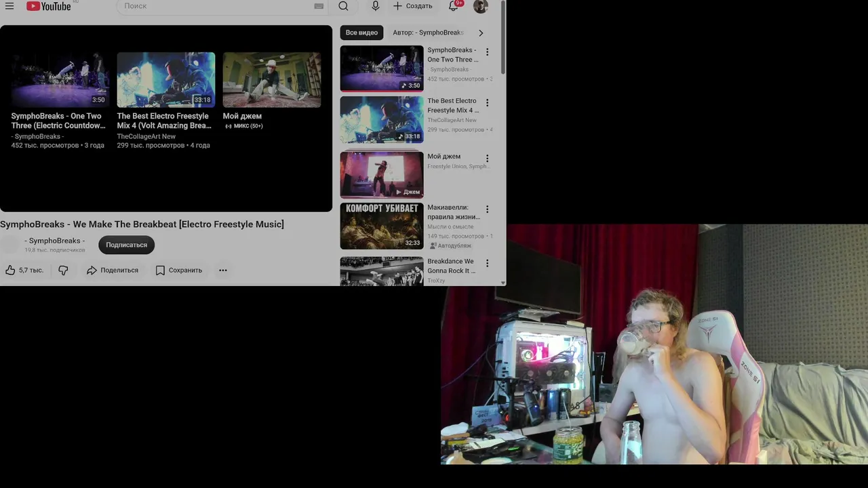
Task: Click the video title We Make The Breakbeat
Action: [x=142, y=224]
